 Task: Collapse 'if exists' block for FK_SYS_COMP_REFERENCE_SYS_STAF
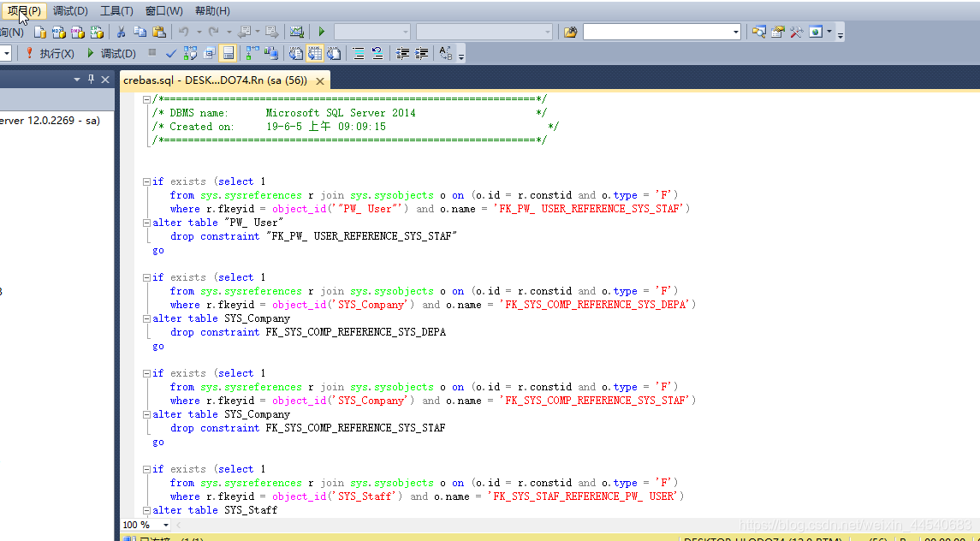pos(146,373)
